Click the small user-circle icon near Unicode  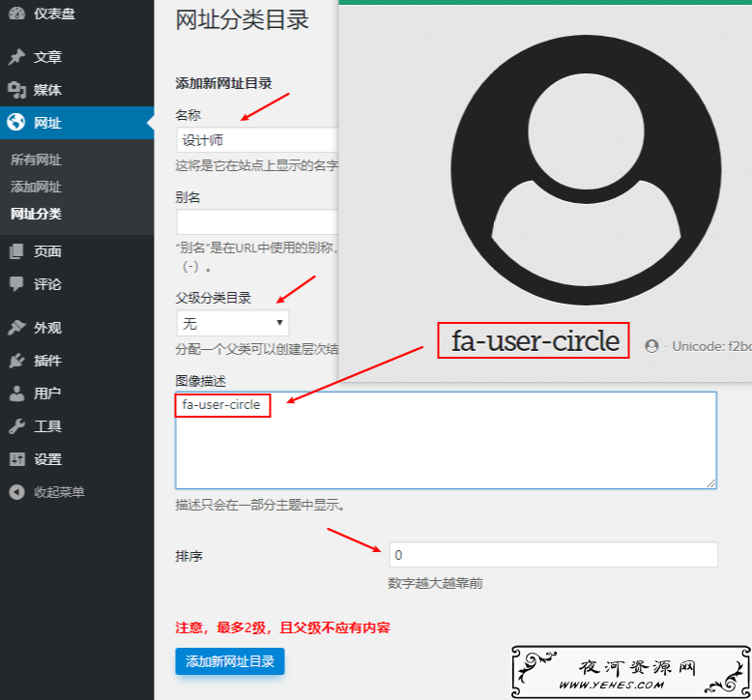(651, 346)
